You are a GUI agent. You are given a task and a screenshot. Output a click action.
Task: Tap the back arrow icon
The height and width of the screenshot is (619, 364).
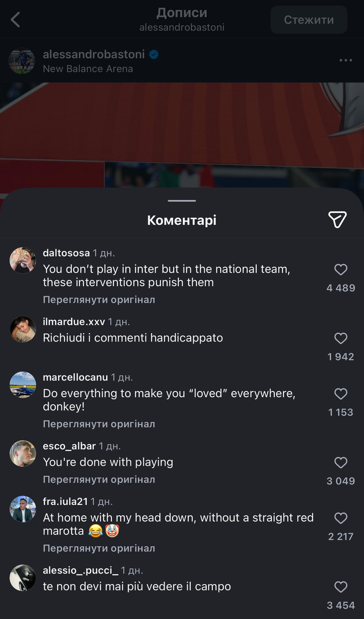[15, 20]
